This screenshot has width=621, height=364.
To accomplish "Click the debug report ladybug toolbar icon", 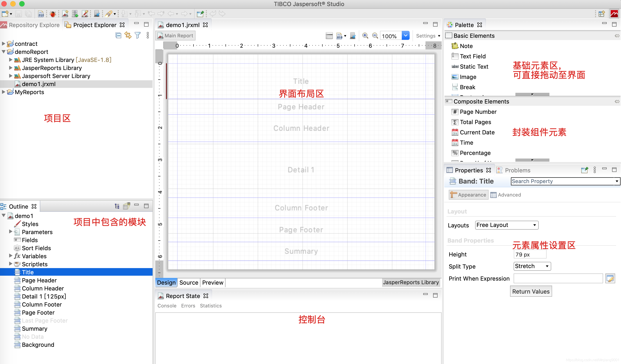I will click(53, 14).
